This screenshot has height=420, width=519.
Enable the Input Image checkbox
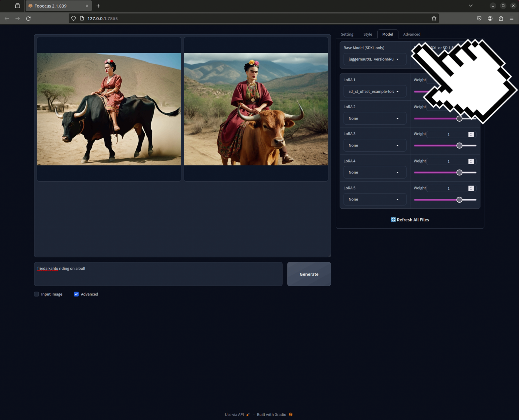click(x=36, y=294)
